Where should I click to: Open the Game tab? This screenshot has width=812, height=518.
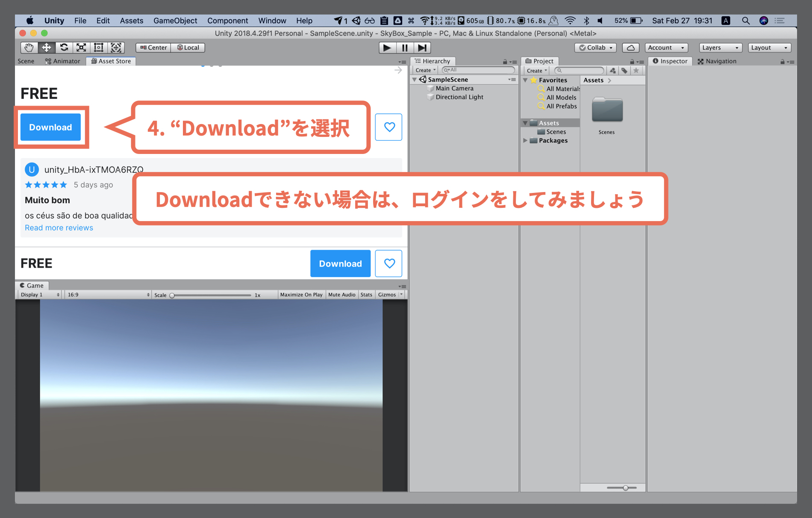click(x=32, y=286)
